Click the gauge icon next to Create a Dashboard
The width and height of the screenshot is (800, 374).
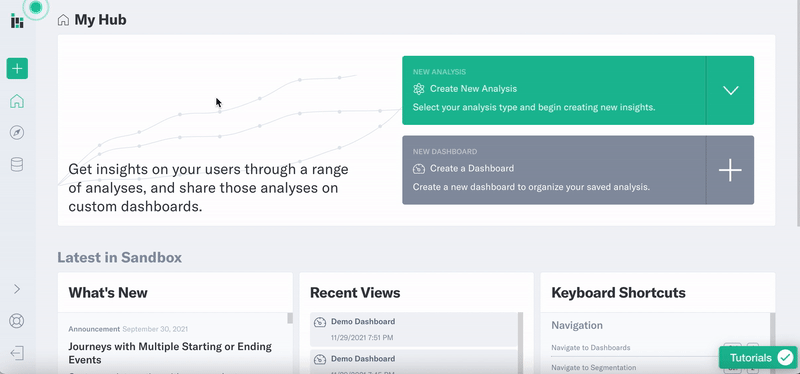point(419,168)
